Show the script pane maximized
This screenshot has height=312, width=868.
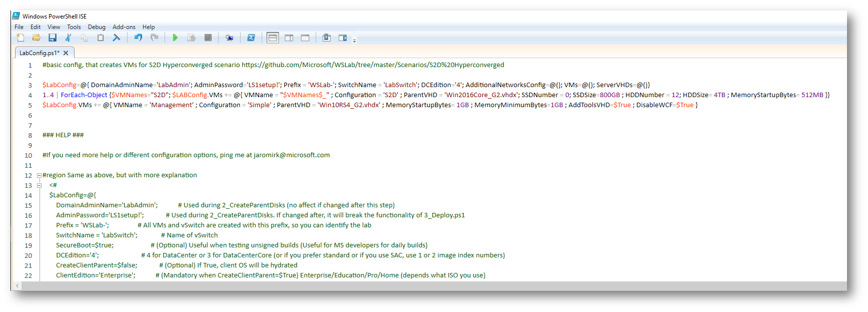tap(305, 38)
